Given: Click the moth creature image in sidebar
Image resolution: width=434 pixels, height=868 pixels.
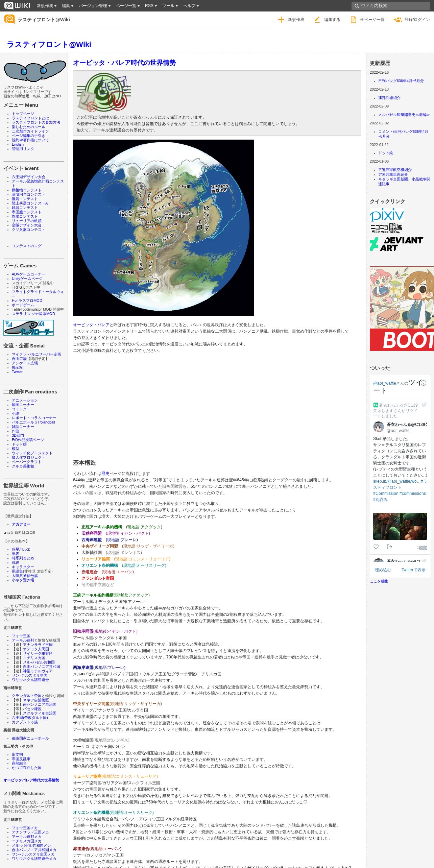Looking at the screenshot, I should 35,71.
